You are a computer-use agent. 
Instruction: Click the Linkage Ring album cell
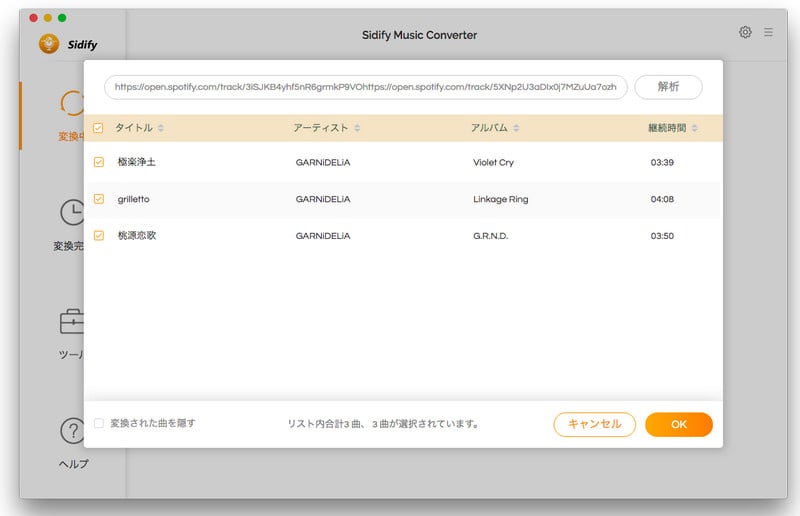pyautogui.click(x=501, y=199)
